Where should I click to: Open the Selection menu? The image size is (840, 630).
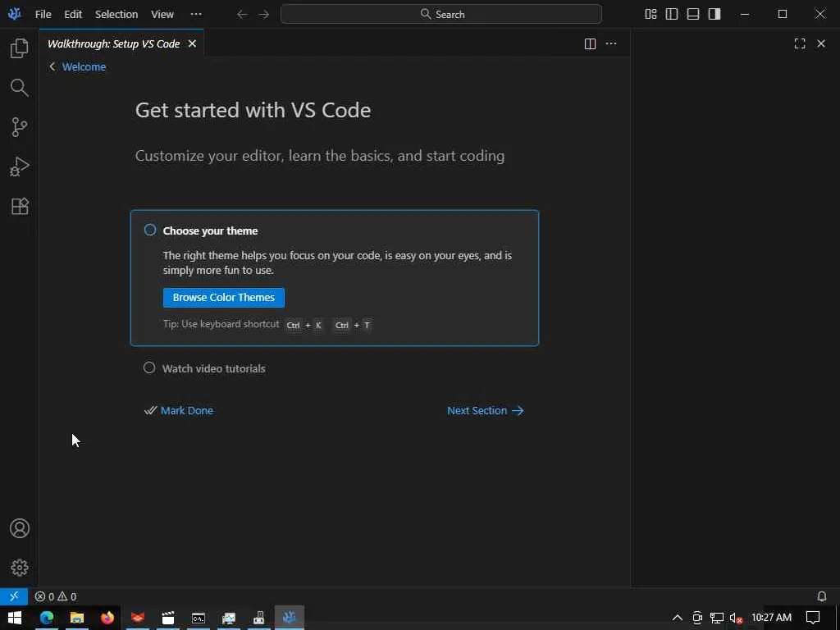tap(116, 15)
